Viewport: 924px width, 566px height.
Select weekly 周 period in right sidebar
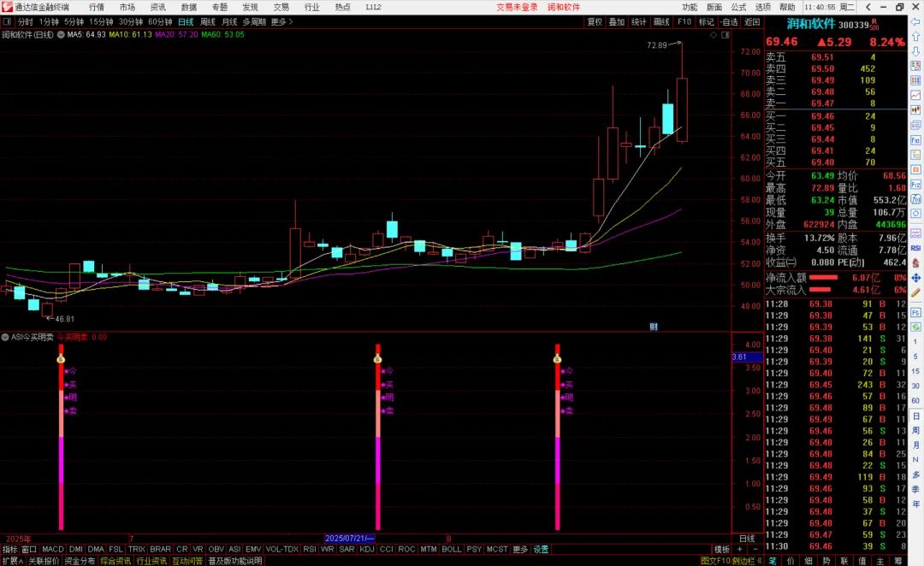(915, 431)
